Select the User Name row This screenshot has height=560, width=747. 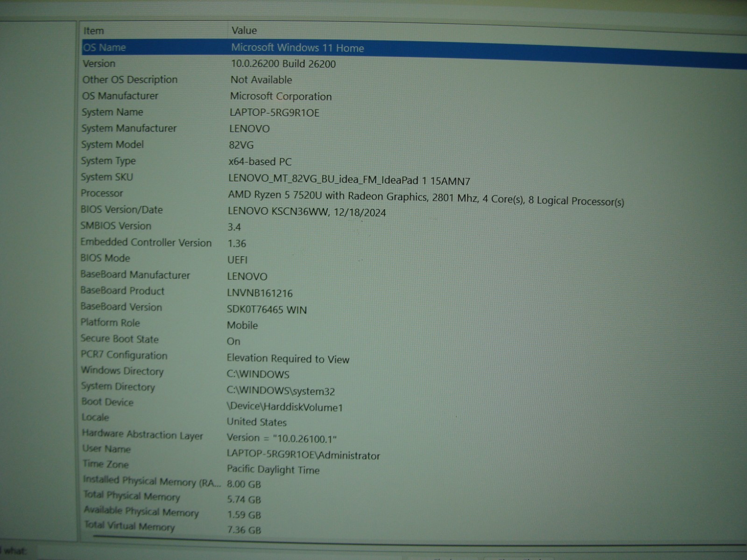pos(106,448)
